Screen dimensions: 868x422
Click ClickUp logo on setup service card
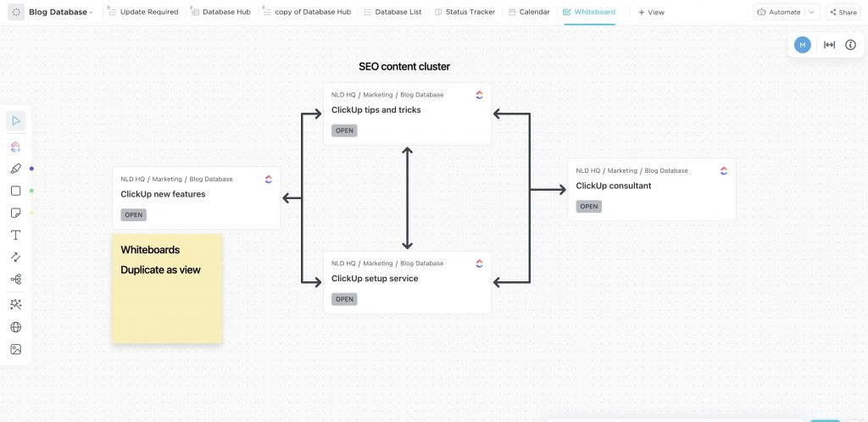click(x=480, y=264)
